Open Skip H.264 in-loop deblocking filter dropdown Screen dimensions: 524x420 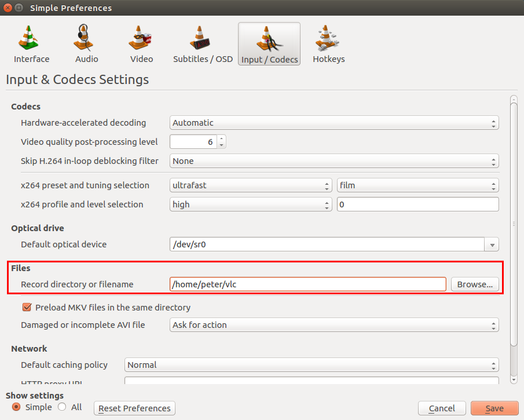334,161
